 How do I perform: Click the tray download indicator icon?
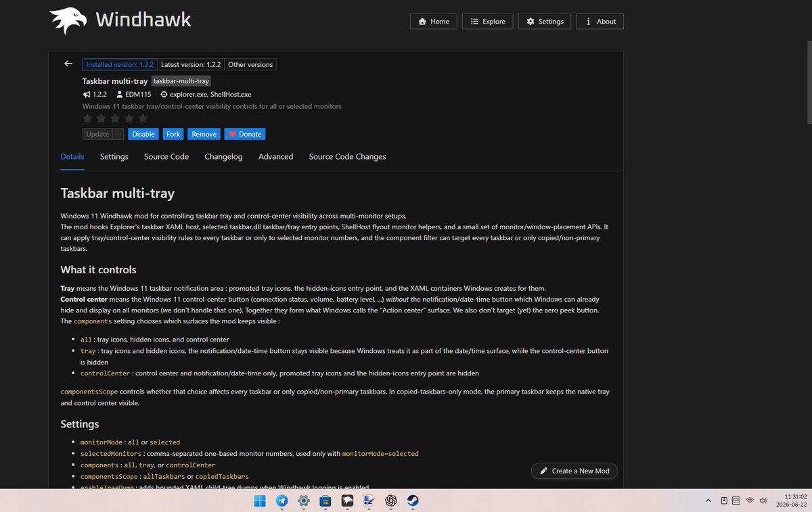point(724,501)
